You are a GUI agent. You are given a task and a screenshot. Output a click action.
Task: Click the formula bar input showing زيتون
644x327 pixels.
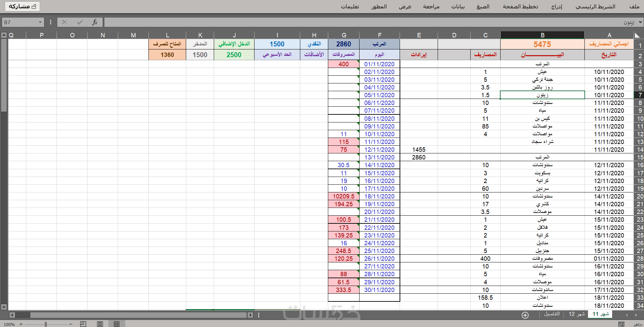(370, 22)
